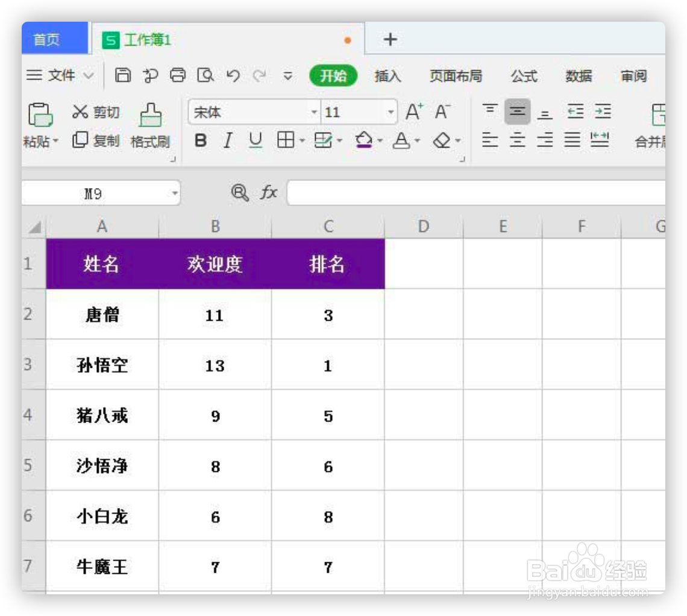Toggle middle vertical alignment
This screenshot has height=616, width=687.
[518, 112]
